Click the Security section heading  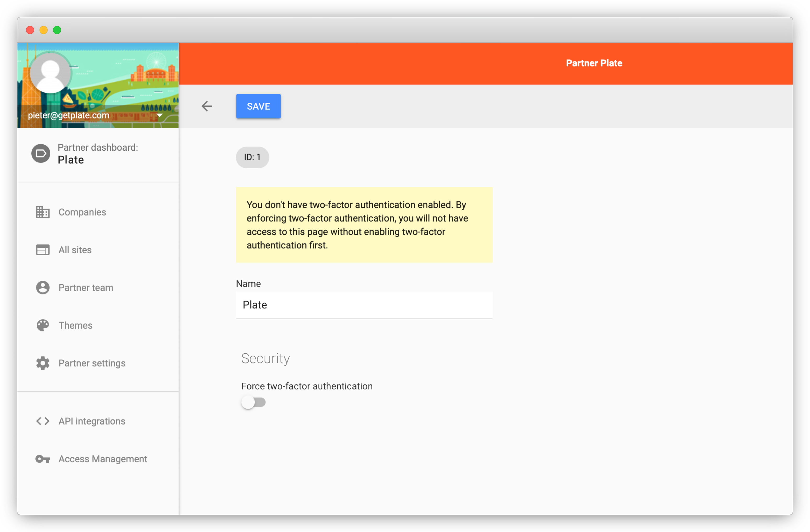pyautogui.click(x=265, y=359)
